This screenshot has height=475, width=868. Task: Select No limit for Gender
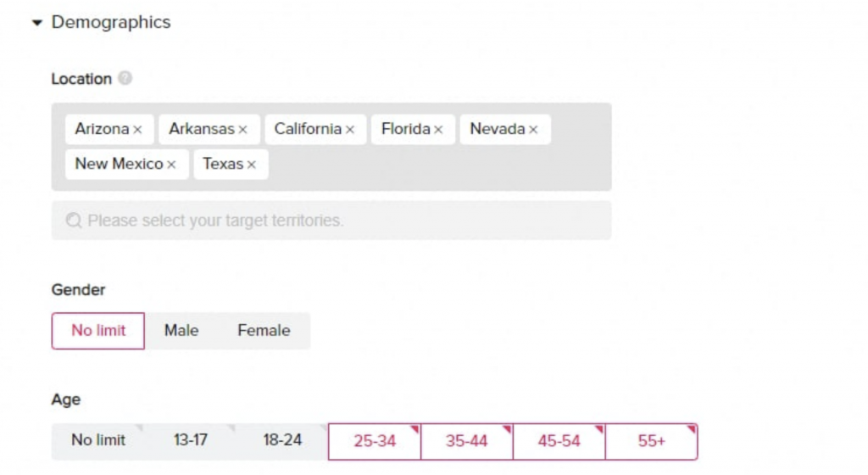[98, 331]
